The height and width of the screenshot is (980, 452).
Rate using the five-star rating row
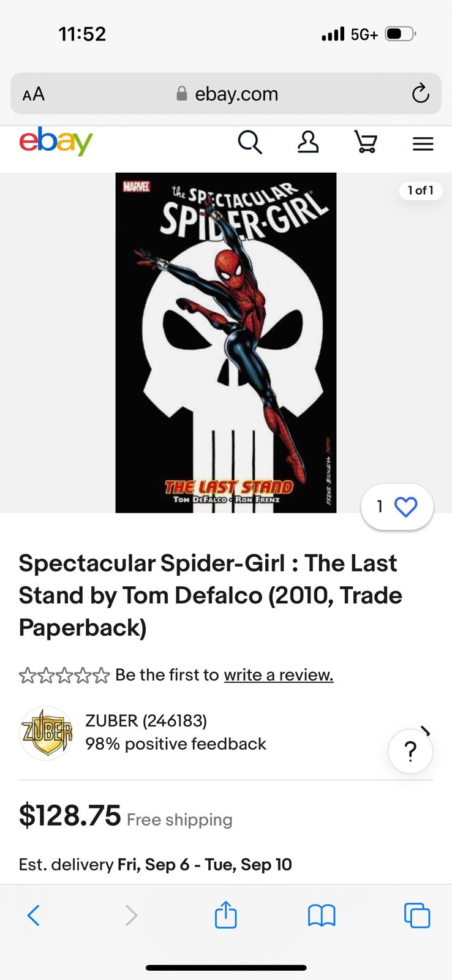64,676
